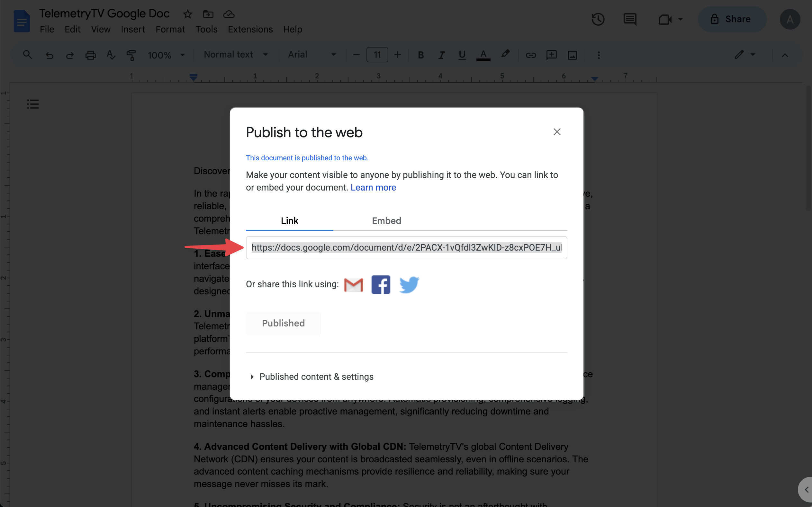The width and height of the screenshot is (812, 507).
Task: Open version history clock icon
Action: [598, 19]
